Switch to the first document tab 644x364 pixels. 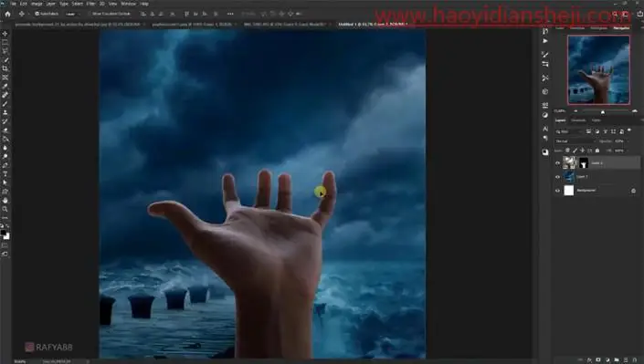tap(79, 25)
